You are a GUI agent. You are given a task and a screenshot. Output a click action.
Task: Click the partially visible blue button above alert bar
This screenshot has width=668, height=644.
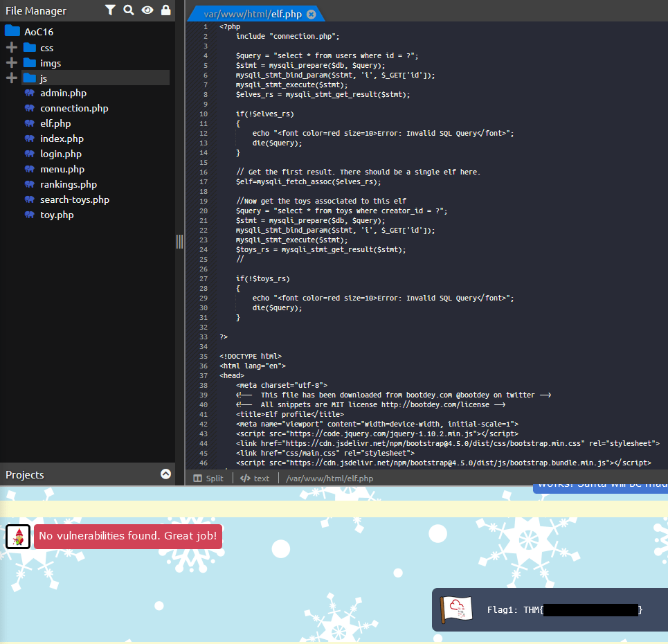(x=600, y=489)
